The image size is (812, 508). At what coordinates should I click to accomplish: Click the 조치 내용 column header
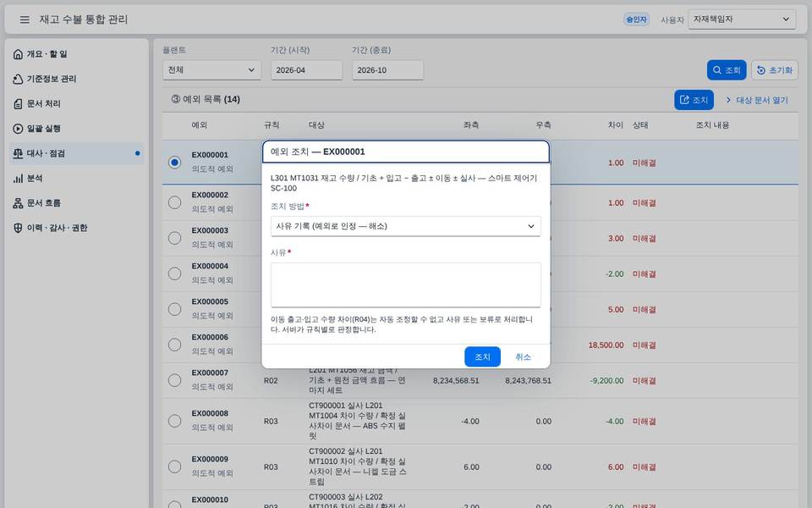(712, 125)
